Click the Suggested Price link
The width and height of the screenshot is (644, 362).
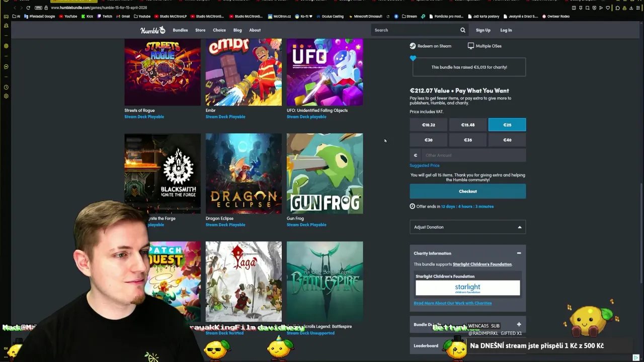(425, 165)
